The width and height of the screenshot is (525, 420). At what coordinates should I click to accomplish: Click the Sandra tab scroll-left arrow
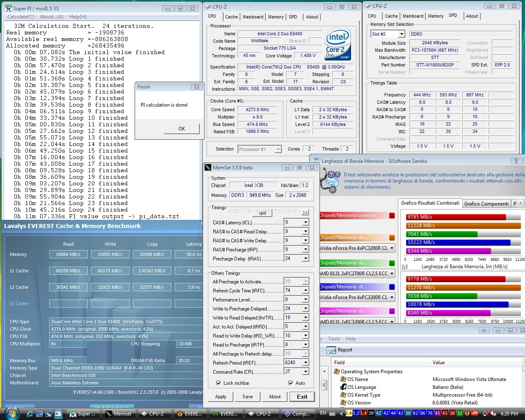click(520, 203)
